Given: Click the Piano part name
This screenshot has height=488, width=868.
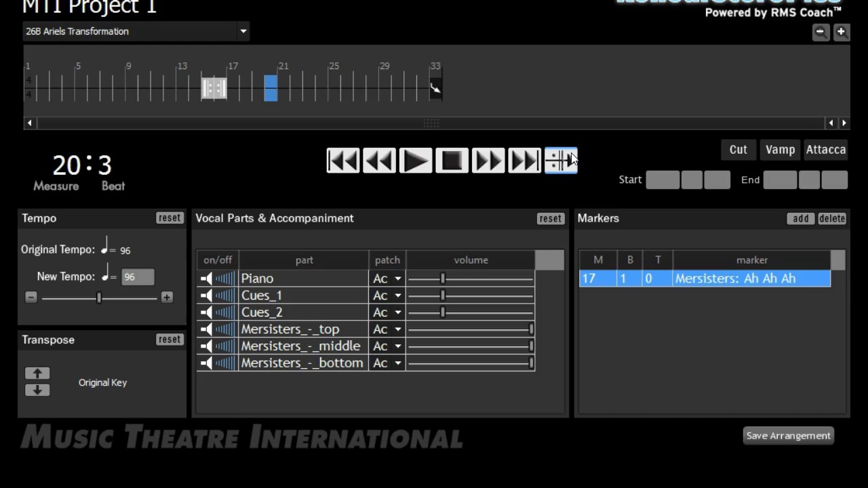Looking at the screenshot, I should pyautogui.click(x=257, y=279).
